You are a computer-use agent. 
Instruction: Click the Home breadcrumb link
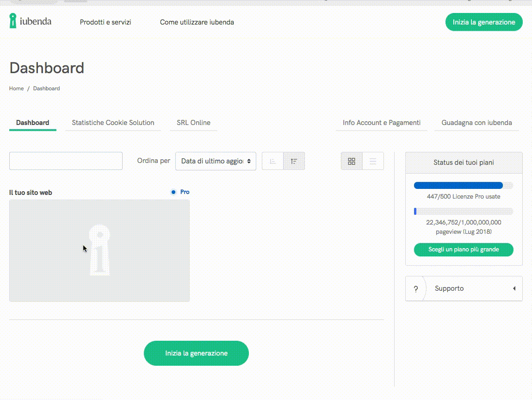[16, 88]
